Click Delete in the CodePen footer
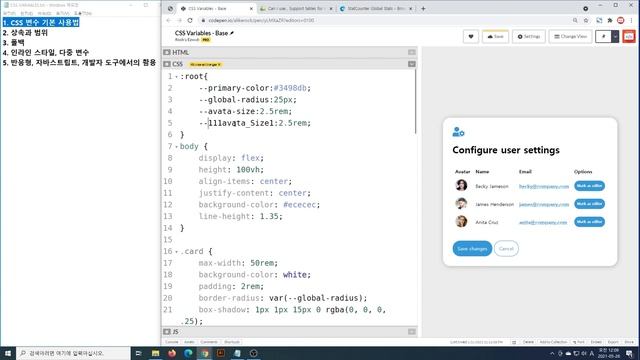 pyautogui.click(x=528, y=342)
